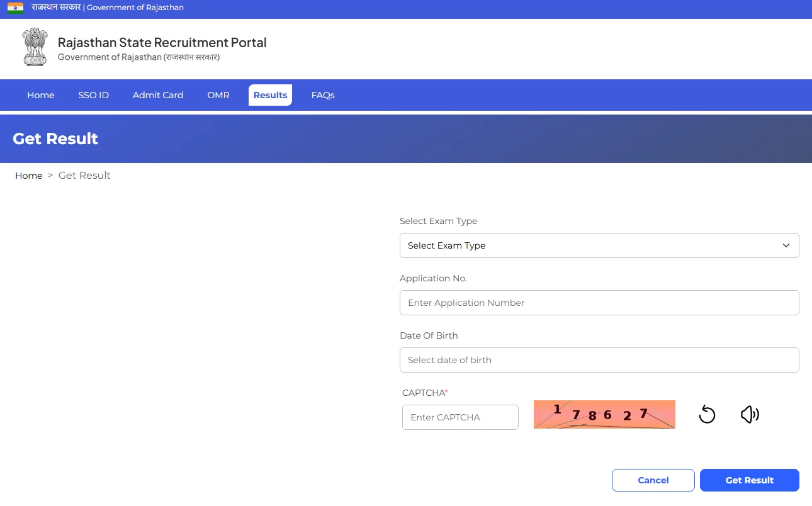Focus the Enter CAPTCHA input box

pos(460,417)
